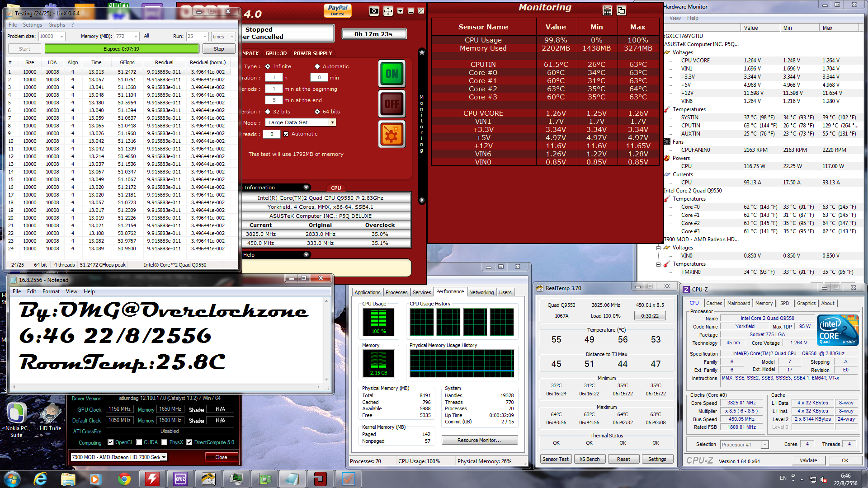Open the LinX Problem size dropdown
The height and width of the screenshot is (488, 868).
click(x=61, y=36)
